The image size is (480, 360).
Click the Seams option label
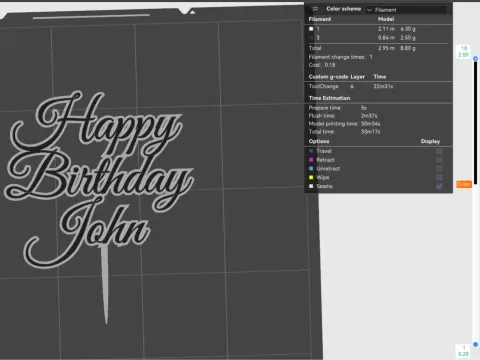[x=324, y=186]
